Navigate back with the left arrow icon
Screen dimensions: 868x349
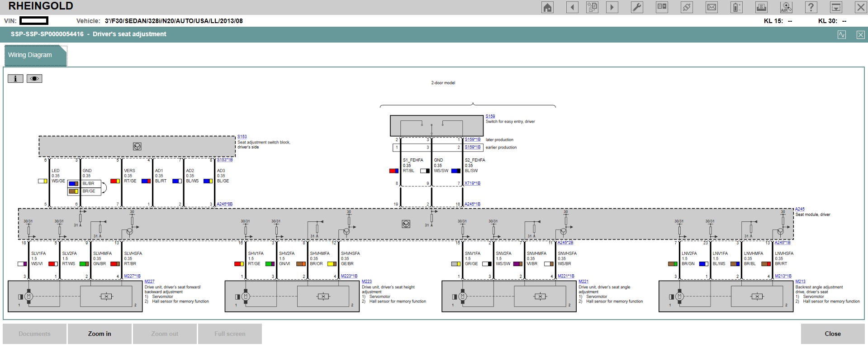click(x=572, y=7)
